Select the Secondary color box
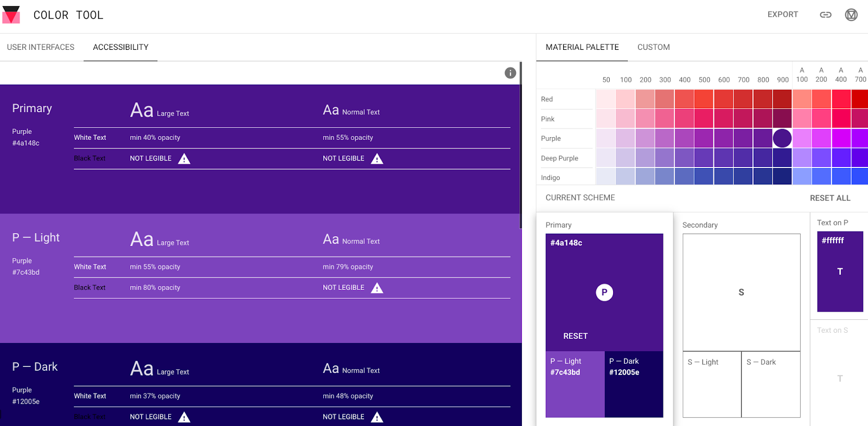 pos(741,293)
